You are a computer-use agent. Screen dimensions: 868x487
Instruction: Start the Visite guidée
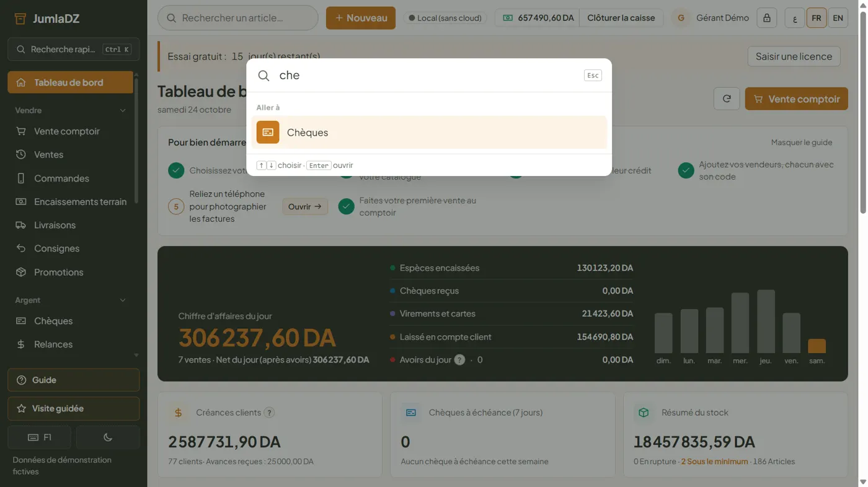pyautogui.click(x=74, y=408)
